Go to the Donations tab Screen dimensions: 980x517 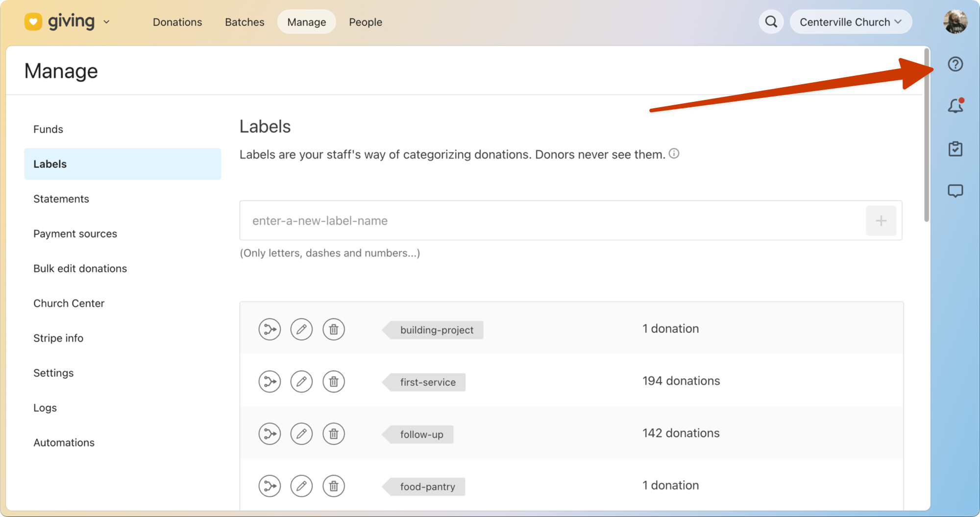(x=177, y=22)
